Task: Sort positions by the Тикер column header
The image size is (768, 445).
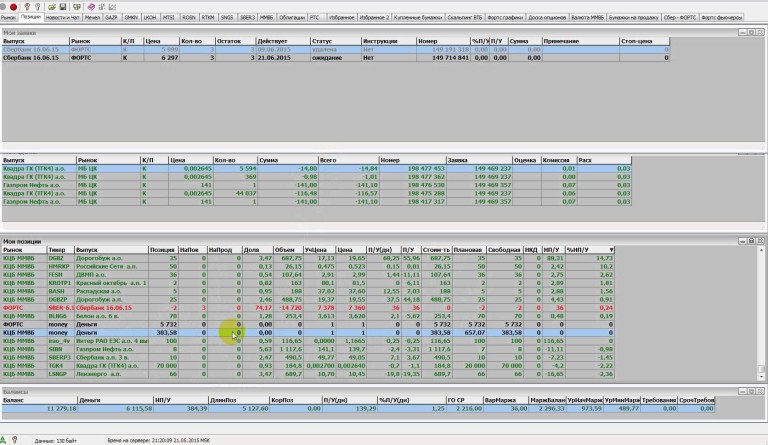Action: click(x=61, y=249)
